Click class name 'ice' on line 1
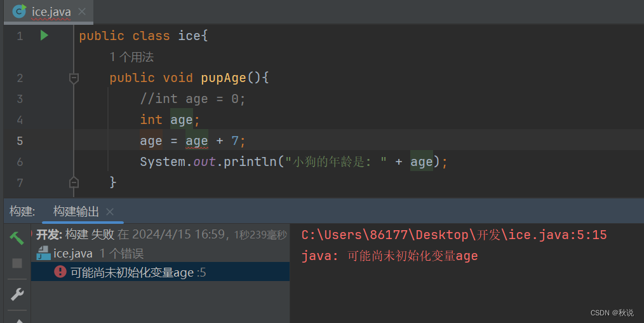Viewport: 644px width, 323px height. click(x=189, y=36)
